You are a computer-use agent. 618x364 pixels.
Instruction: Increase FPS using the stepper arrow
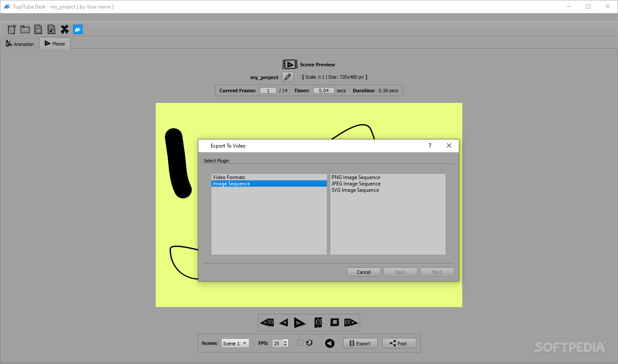click(x=285, y=341)
